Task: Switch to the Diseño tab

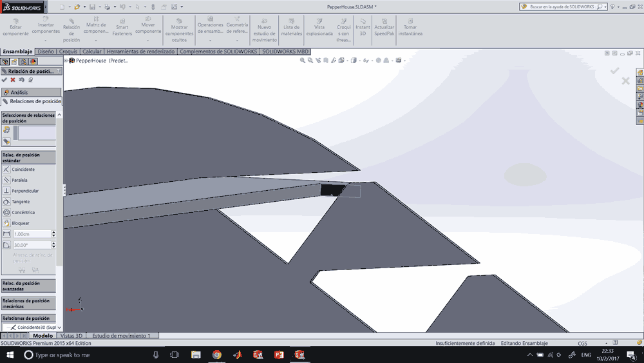Action: (x=46, y=52)
